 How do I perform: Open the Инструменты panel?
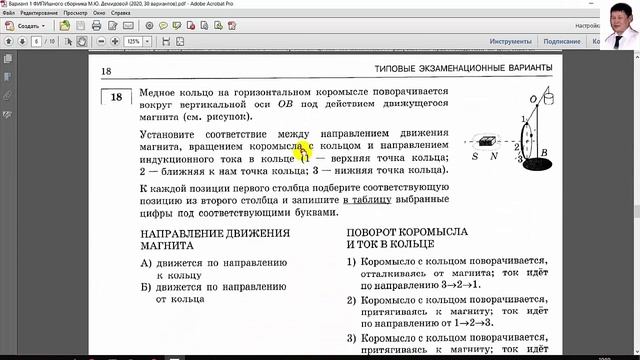[x=511, y=41]
